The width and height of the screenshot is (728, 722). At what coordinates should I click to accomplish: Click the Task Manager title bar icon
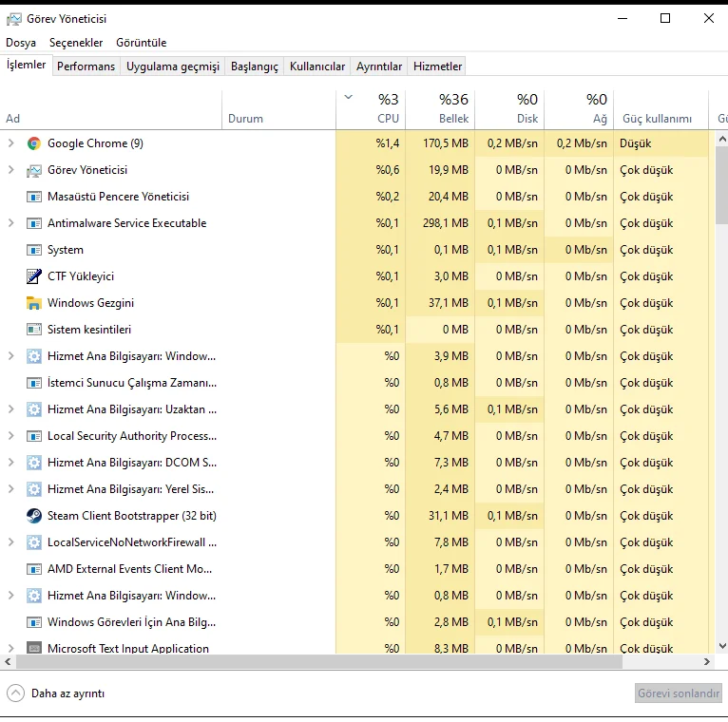click(14, 19)
